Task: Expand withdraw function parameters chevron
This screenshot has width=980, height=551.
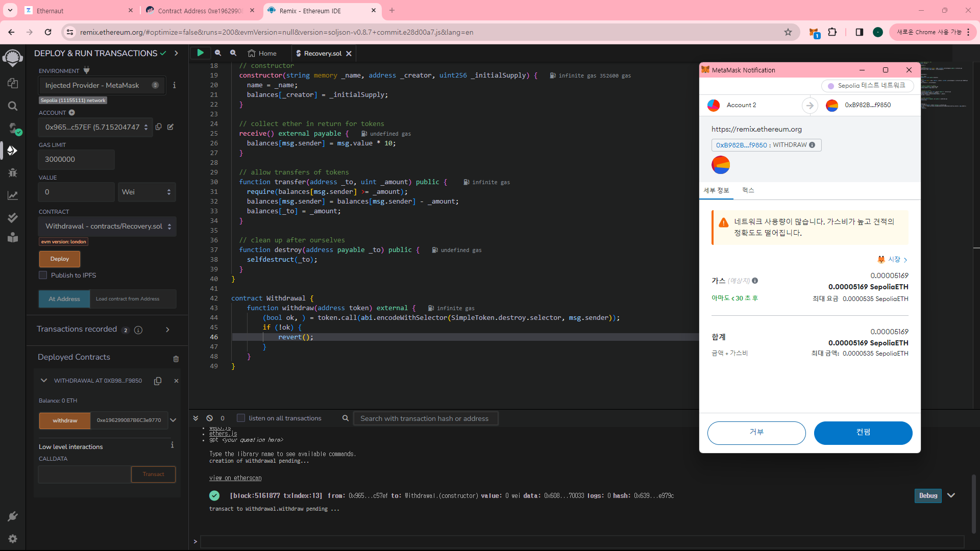Action: pyautogui.click(x=173, y=420)
